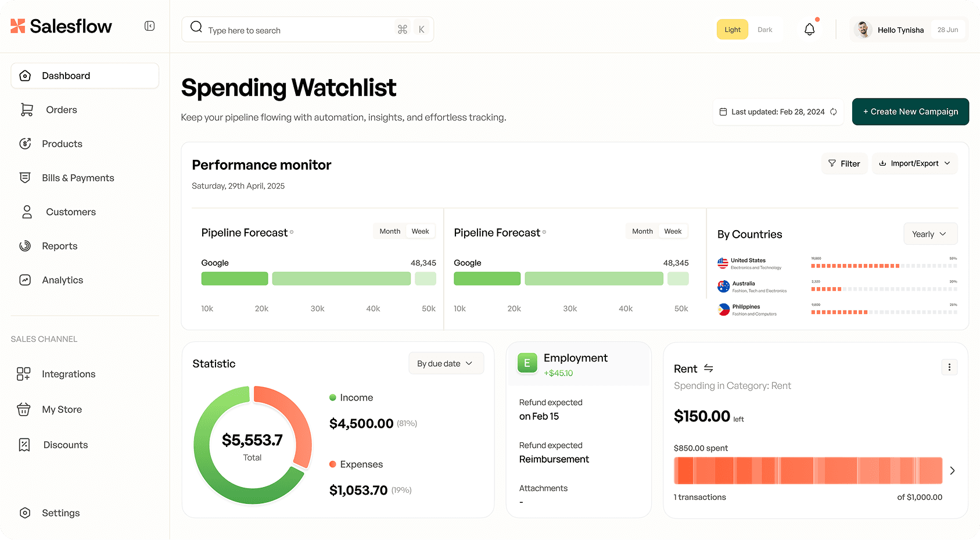Click the Products icon in sidebar
The width and height of the screenshot is (980, 540).
(x=25, y=144)
